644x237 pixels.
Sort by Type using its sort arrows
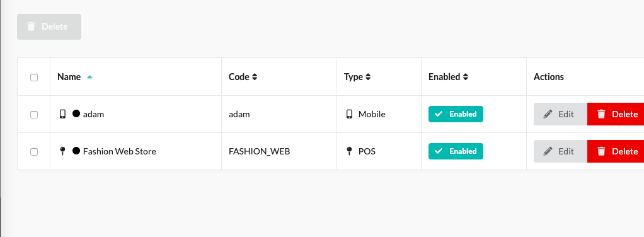point(368,77)
